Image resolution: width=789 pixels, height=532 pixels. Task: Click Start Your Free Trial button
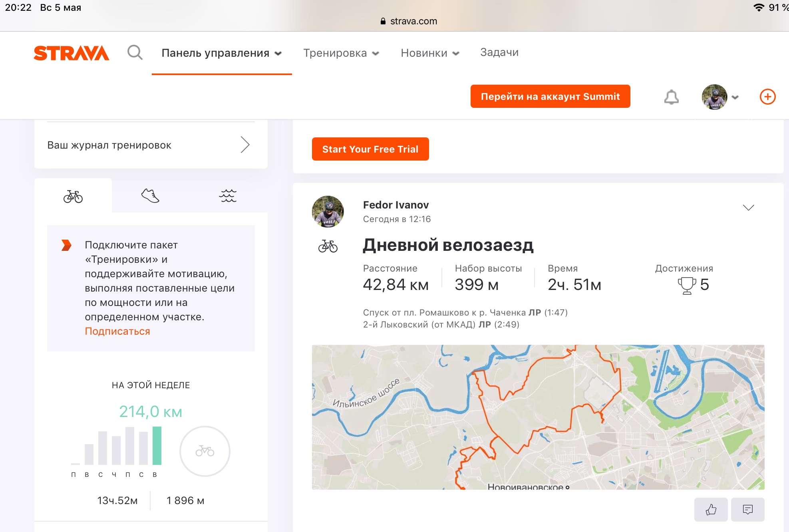(370, 149)
